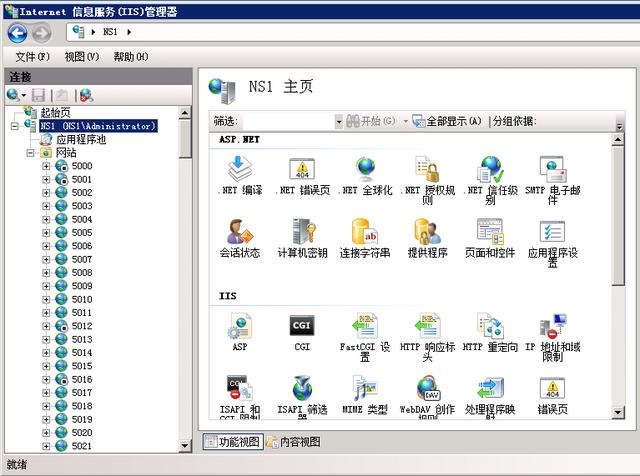Click the NS1 breadcrumb in address bar
Viewport: 640px width, 476px height.
click(110, 32)
